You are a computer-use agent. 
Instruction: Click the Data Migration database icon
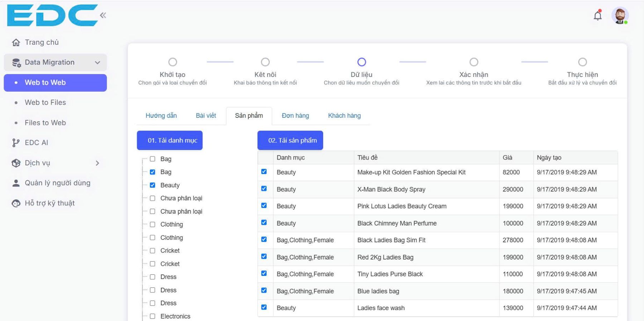16,63
